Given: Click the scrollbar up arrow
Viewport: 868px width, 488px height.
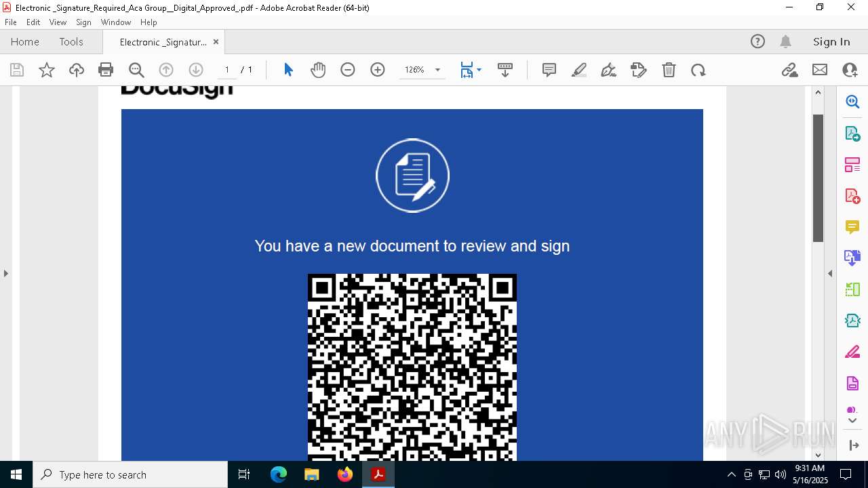Looking at the screenshot, I should pos(818,92).
